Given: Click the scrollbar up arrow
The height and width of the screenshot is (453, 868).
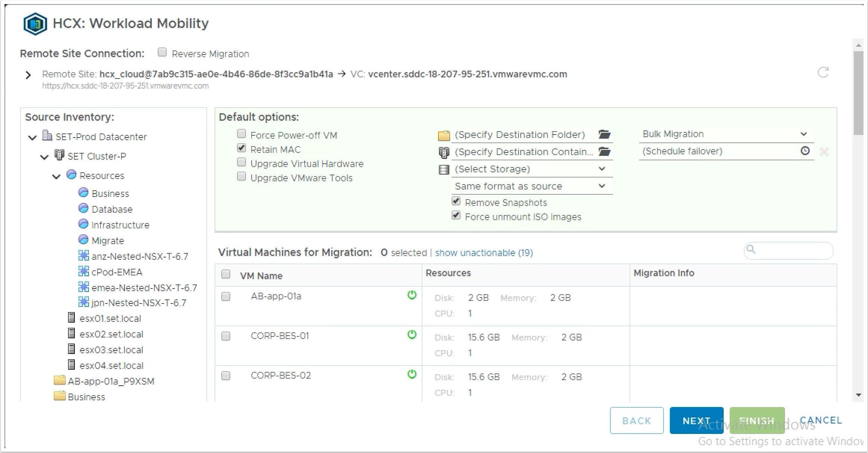Looking at the screenshot, I should 859,45.
